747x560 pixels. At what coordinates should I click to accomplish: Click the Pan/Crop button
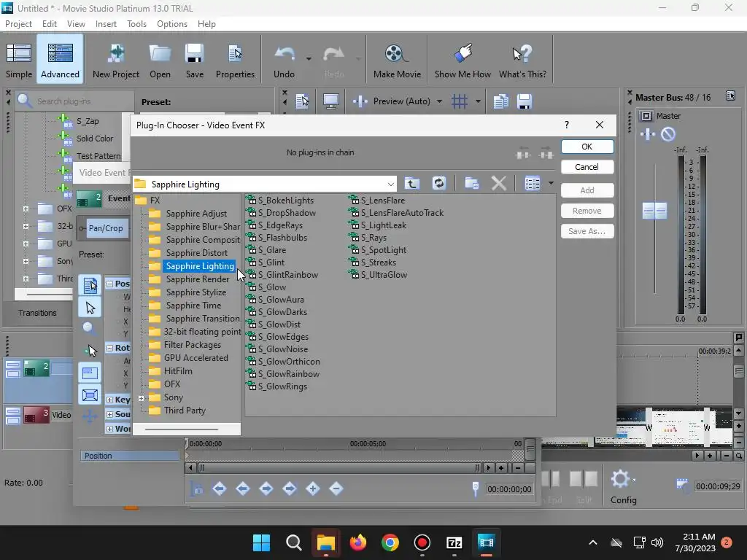pyautogui.click(x=105, y=228)
